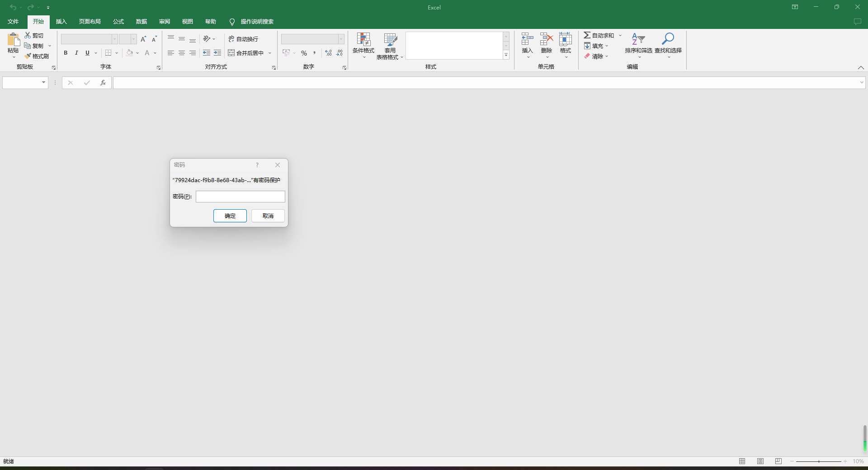Open Conditional Formatting (条件格式) icon
This screenshot has height=470, width=868.
click(363, 40)
